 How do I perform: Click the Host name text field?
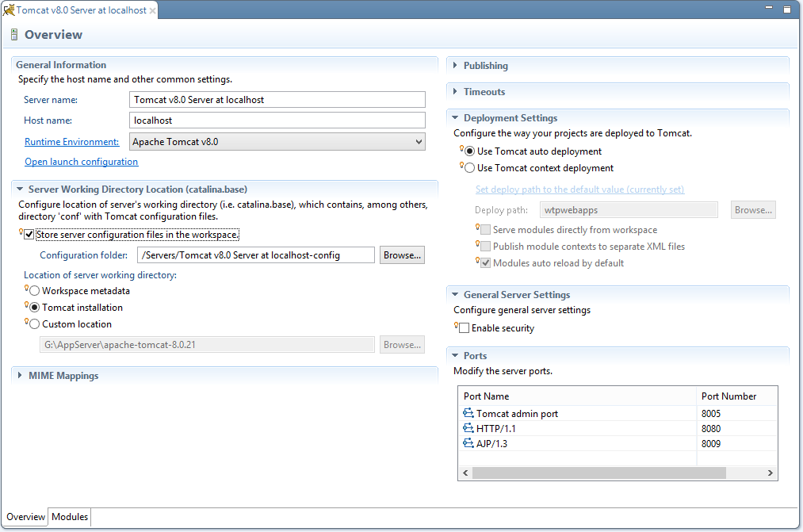pyautogui.click(x=277, y=121)
